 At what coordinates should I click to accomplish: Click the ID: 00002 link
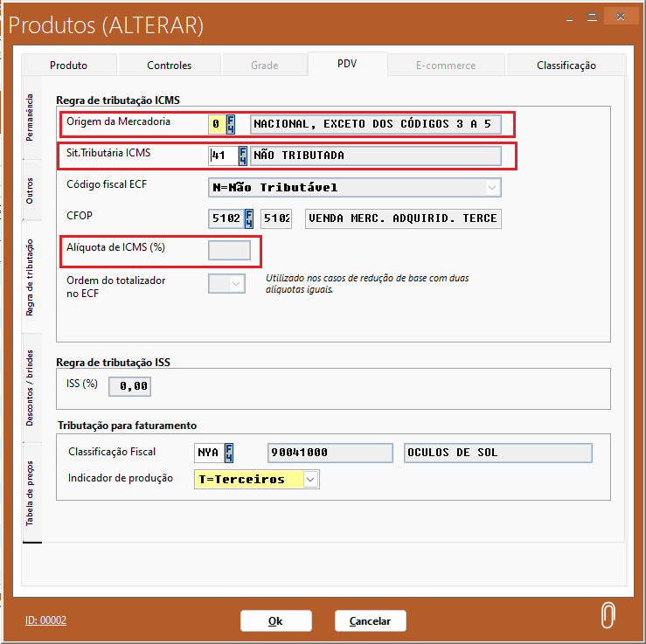click(45, 620)
